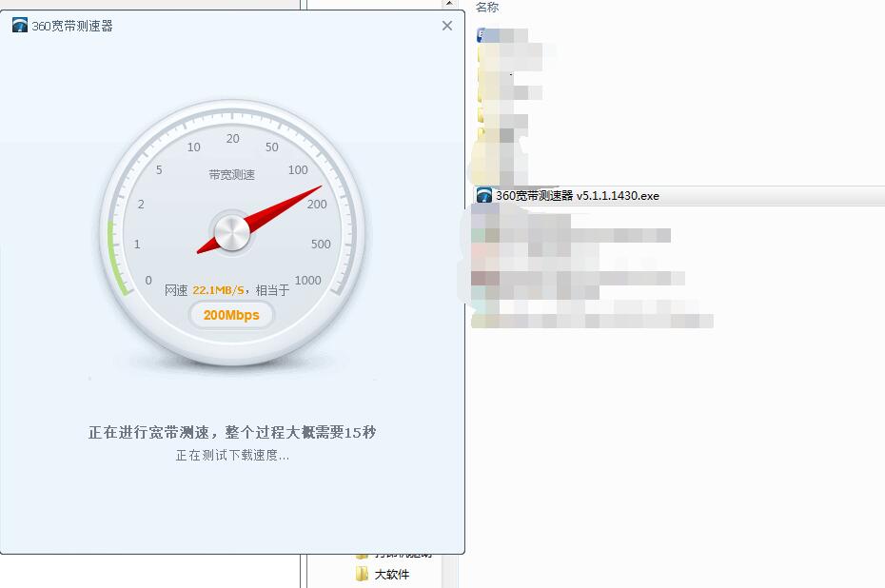Select the file 360宽带测速器 v5.1.1.1430.exe
The width and height of the screenshot is (885, 588).
coord(577,196)
